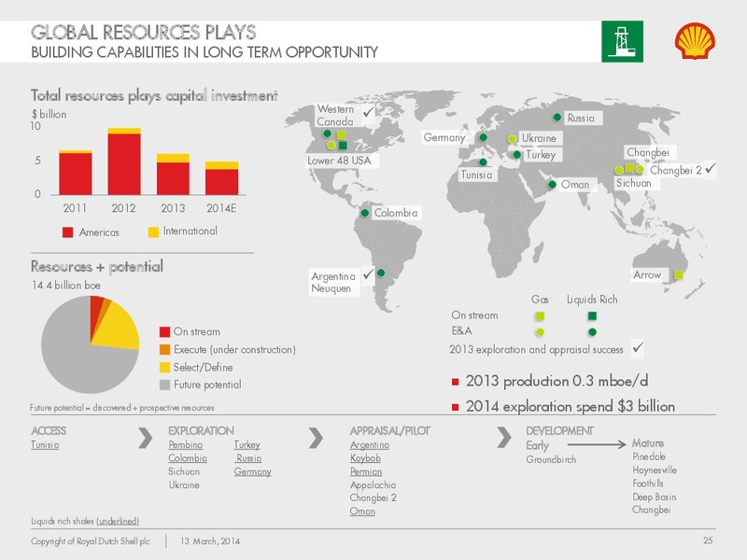This screenshot has width=747, height=560.
Task: Click the exploration and appraisal success checkmark
Action: [638, 347]
